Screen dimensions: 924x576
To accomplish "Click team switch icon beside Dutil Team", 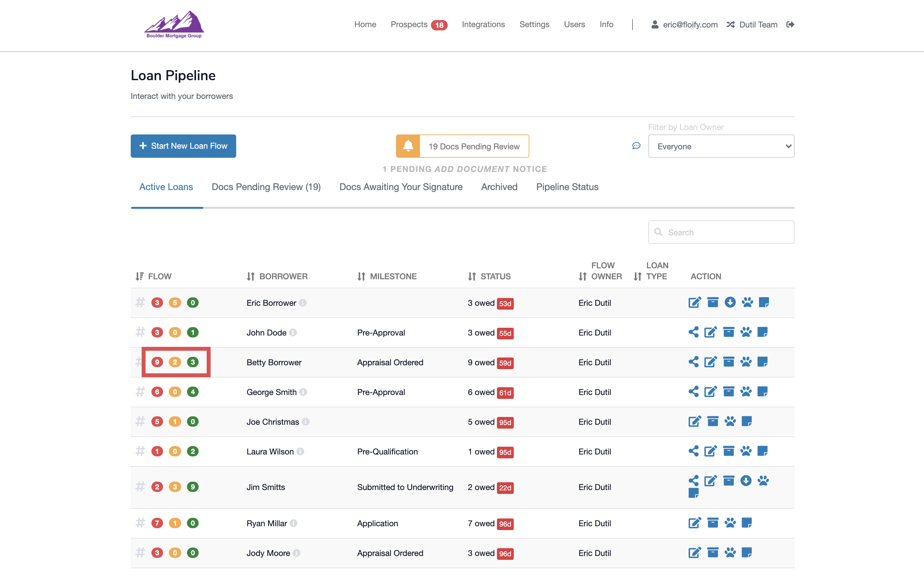I will pos(730,24).
